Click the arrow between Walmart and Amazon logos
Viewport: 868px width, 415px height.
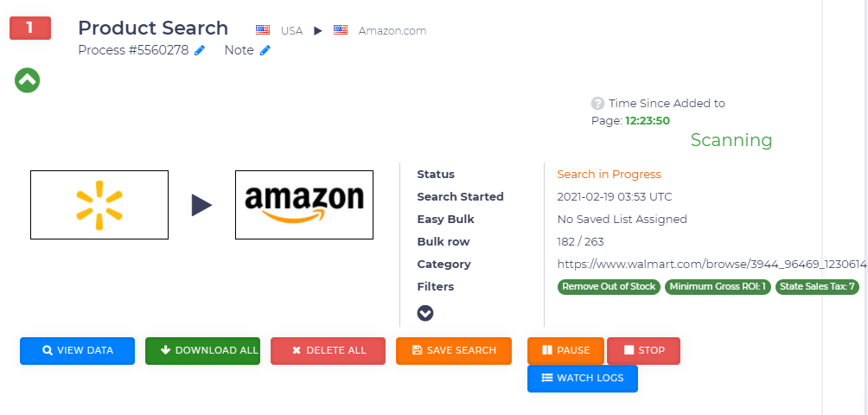pos(201,205)
